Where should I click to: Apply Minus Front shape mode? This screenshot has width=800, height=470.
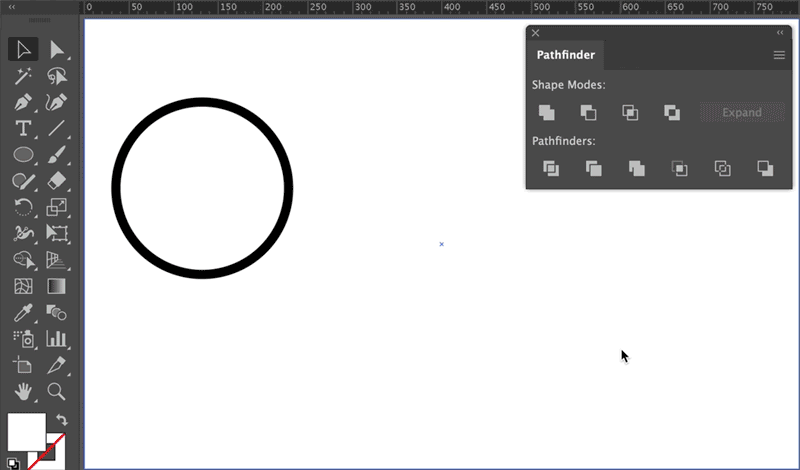click(588, 113)
